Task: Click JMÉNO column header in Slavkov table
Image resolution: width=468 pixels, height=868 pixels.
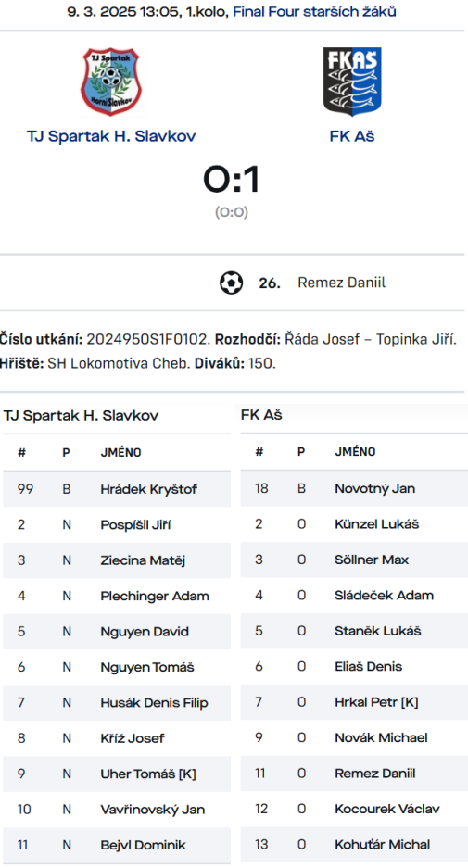Action: pyautogui.click(x=120, y=452)
